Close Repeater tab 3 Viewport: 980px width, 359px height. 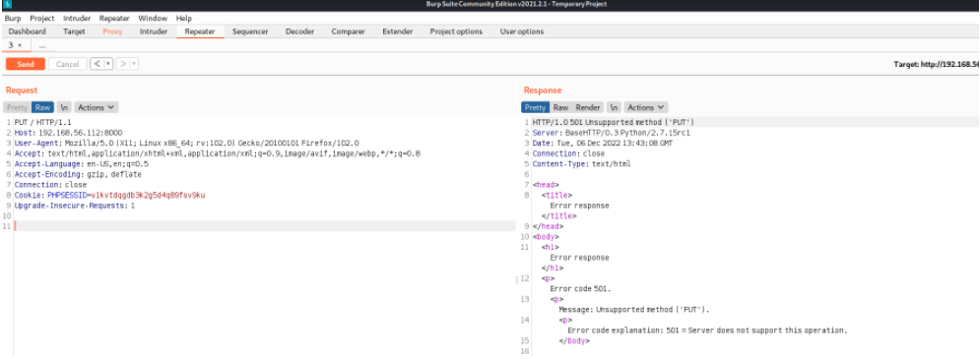20,45
